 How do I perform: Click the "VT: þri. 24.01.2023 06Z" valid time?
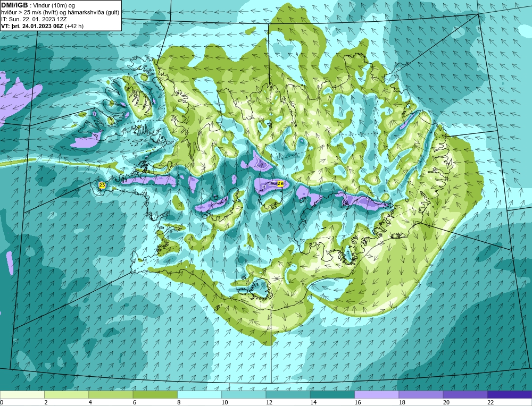point(32,26)
